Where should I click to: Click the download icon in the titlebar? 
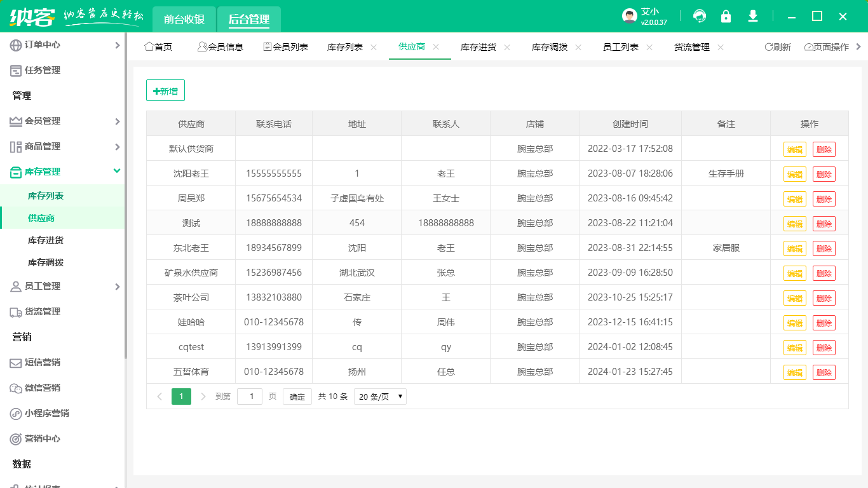pos(752,16)
